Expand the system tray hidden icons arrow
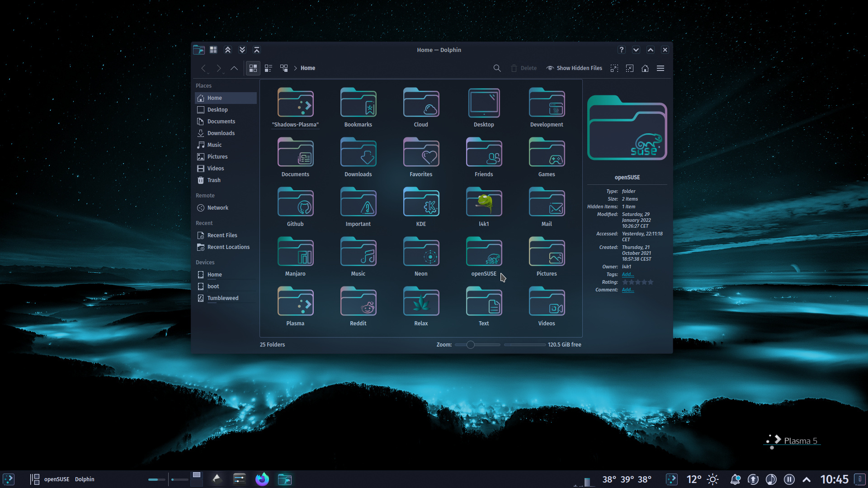The width and height of the screenshot is (868, 488). 807,479
